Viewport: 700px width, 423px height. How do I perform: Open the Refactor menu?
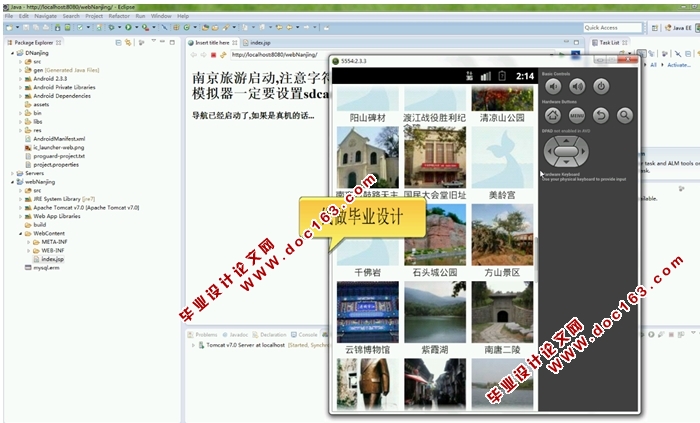click(119, 16)
